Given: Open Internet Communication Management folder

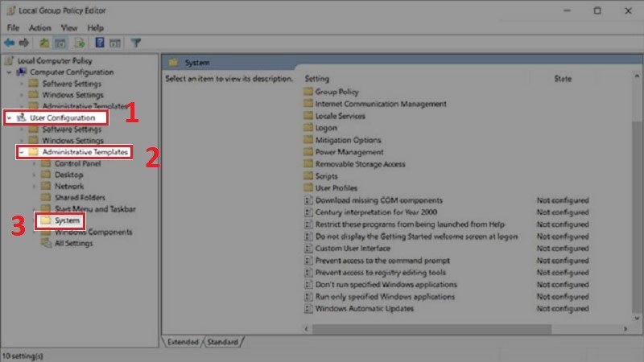Looking at the screenshot, I should pyautogui.click(x=381, y=104).
